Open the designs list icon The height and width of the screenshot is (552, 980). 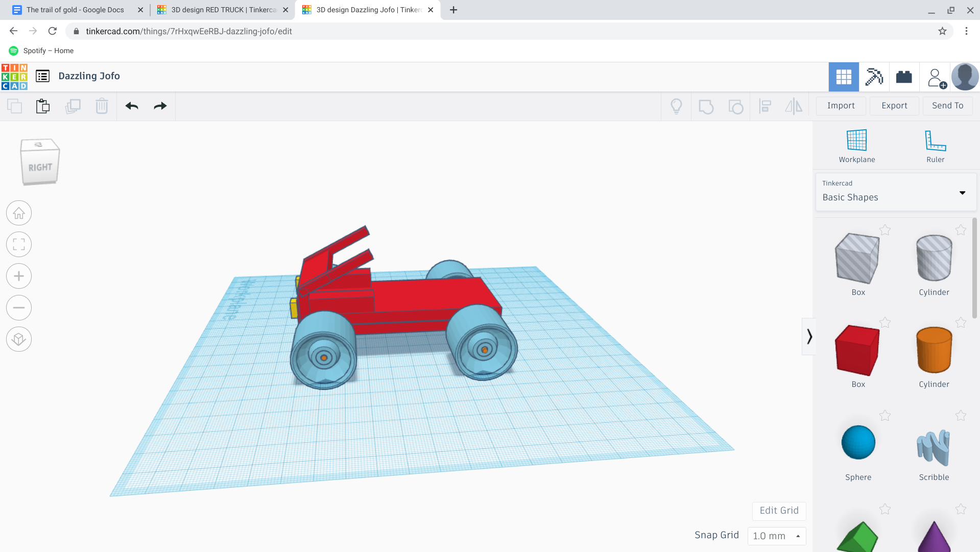pyautogui.click(x=42, y=76)
